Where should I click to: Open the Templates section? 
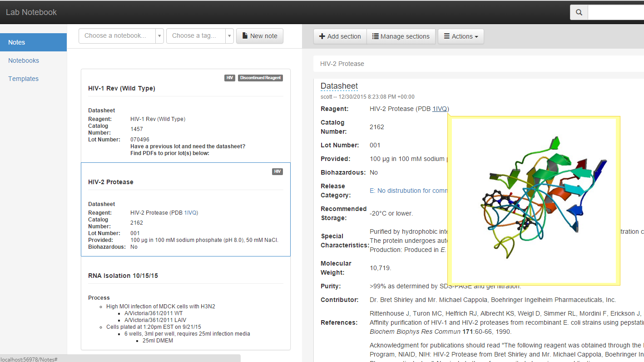[x=23, y=78]
